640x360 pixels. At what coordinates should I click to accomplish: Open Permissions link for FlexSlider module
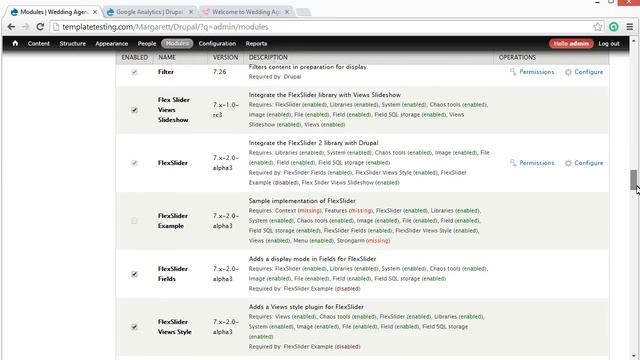537,163
